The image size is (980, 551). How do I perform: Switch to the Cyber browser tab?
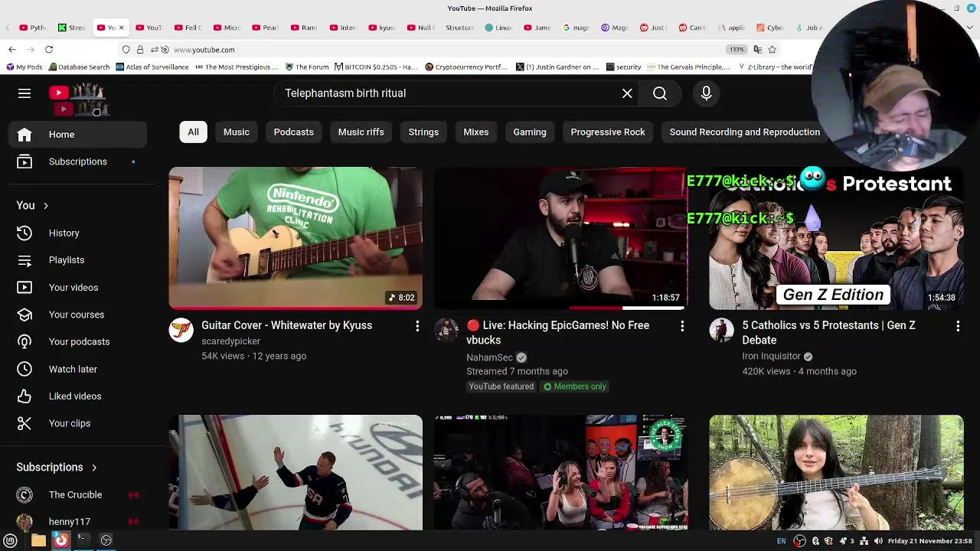769,28
